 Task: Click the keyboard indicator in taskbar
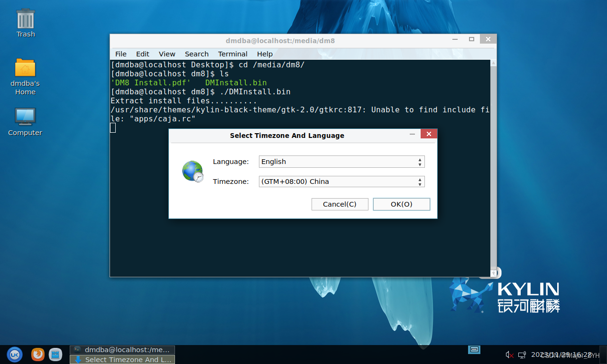474,350
